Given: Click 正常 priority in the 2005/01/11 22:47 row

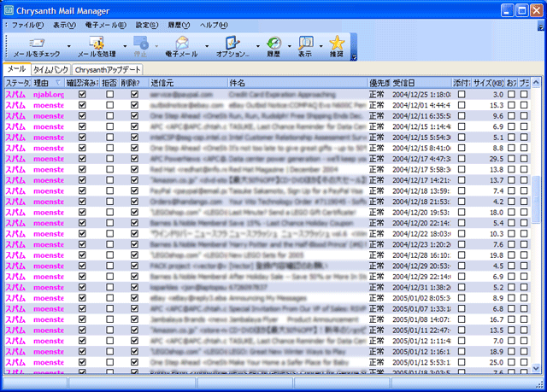Looking at the screenshot, I should [x=376, y=331].
